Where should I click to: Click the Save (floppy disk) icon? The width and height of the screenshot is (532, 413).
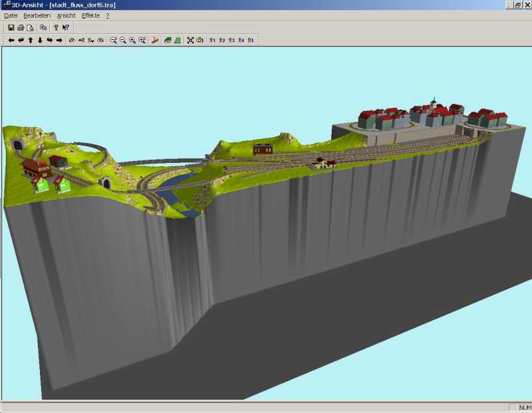11,28
